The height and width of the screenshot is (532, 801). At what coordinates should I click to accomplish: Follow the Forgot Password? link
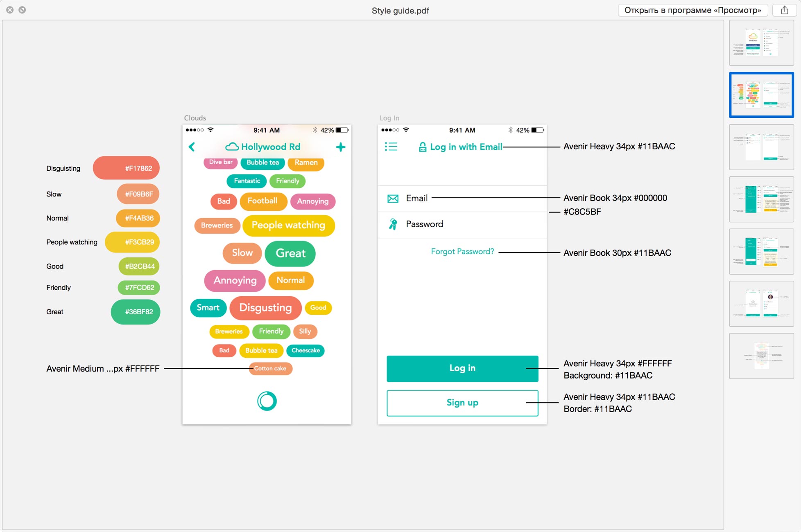(462, 251)
